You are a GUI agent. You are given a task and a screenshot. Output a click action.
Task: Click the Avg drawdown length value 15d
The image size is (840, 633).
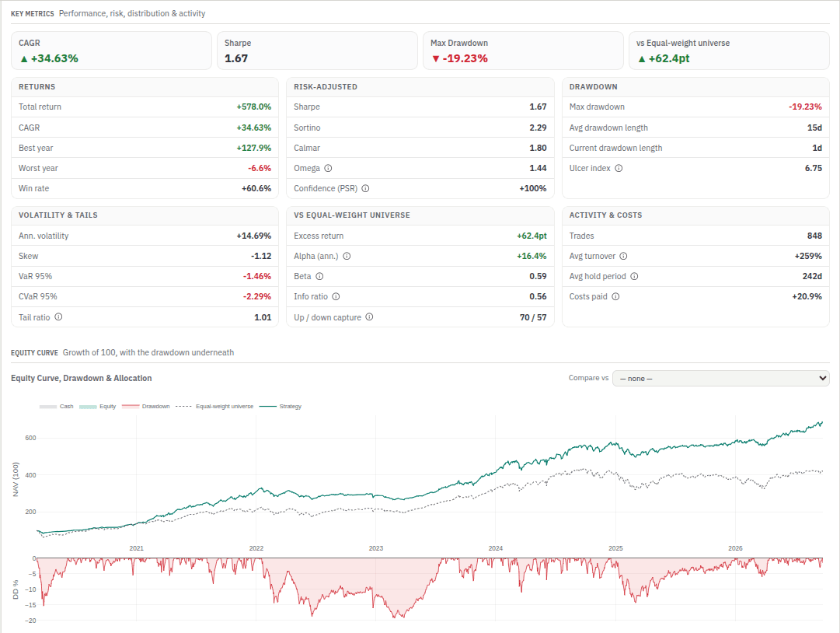click(815, 128)
